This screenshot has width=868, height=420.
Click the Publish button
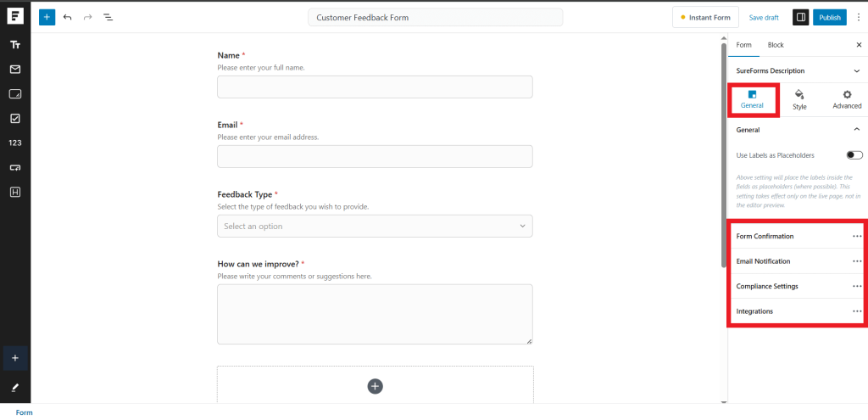click(829, 17)
